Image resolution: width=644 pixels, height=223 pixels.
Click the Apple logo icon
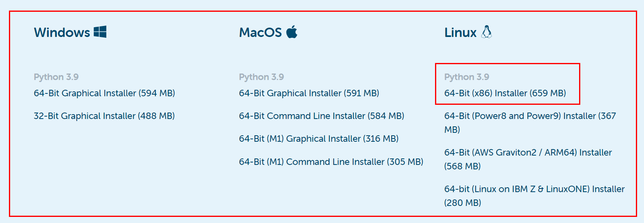point(292,32)
